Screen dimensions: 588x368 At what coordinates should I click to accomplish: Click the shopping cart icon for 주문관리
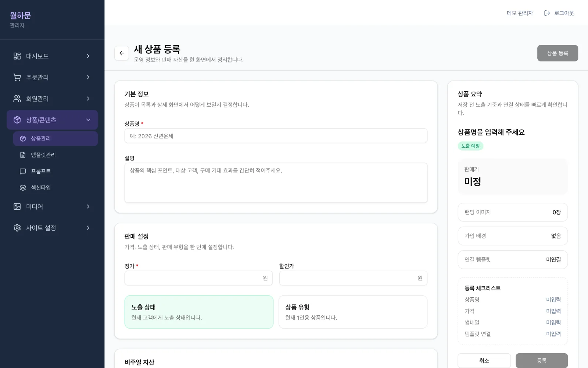click(x=17, y=77)
